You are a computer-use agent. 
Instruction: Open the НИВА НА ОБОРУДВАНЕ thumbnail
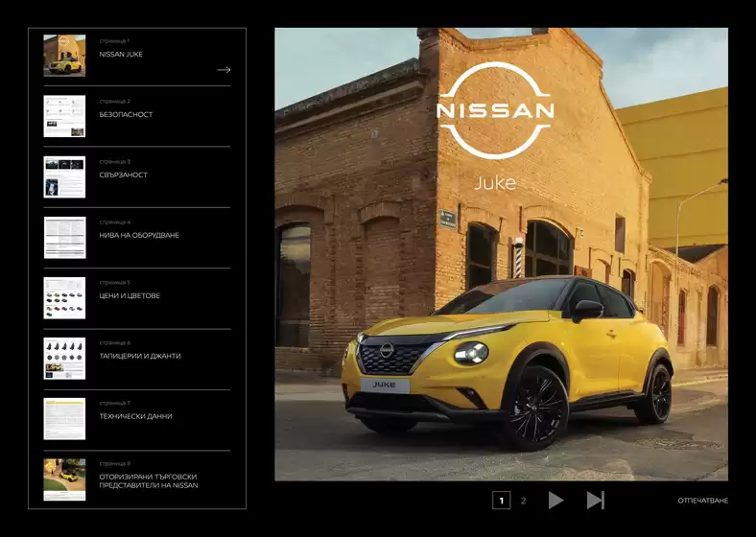point(64,237)
